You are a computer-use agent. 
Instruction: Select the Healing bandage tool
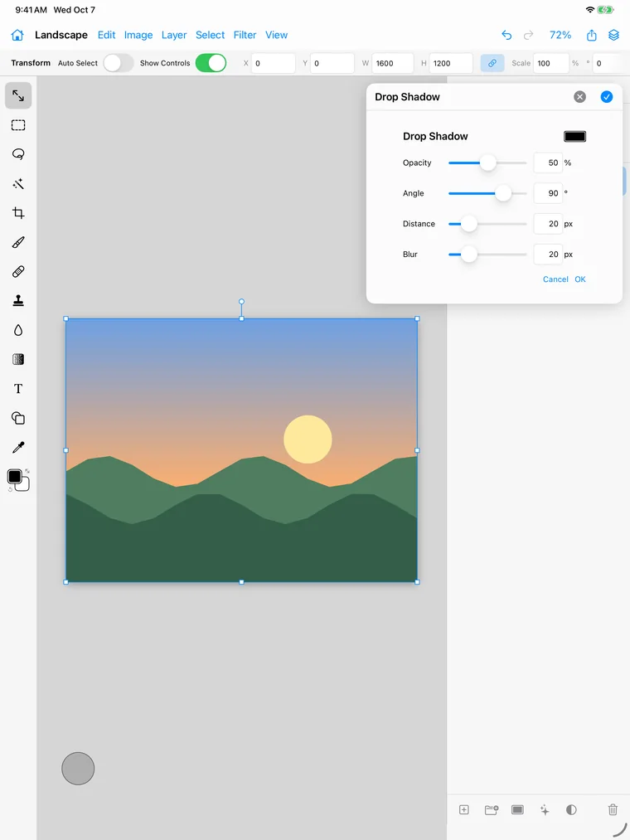click(18, 272)
